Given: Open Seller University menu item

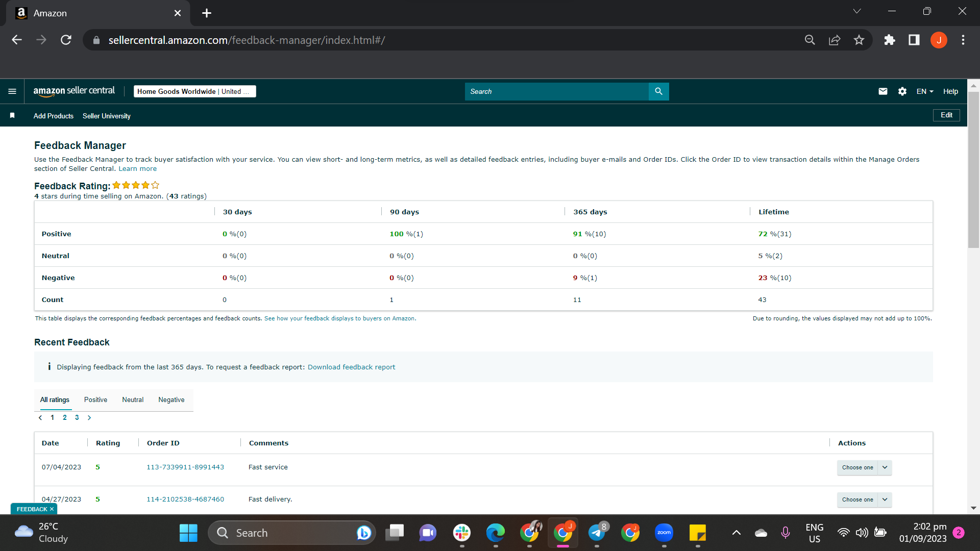Looking at the screenshot, I should (107, 116).
